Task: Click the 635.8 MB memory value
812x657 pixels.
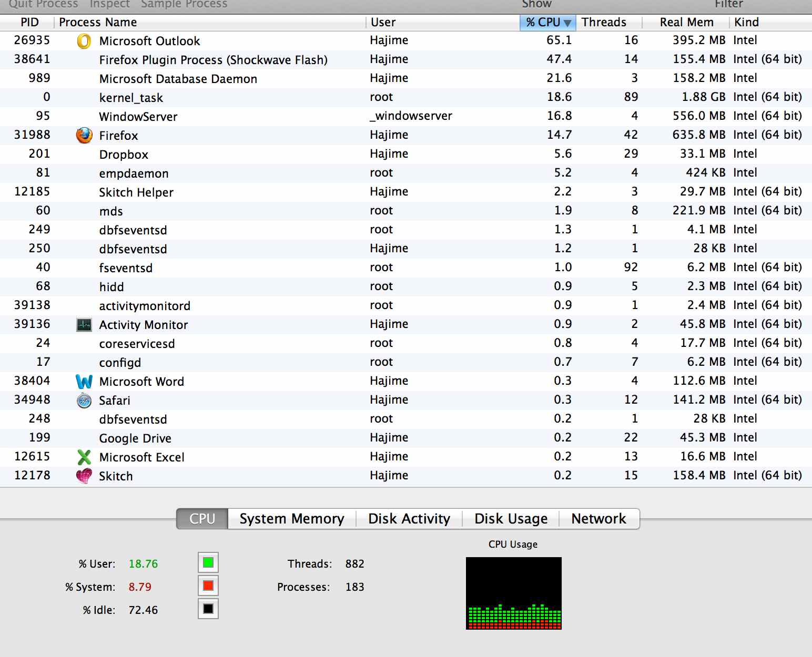Action: 699,135
